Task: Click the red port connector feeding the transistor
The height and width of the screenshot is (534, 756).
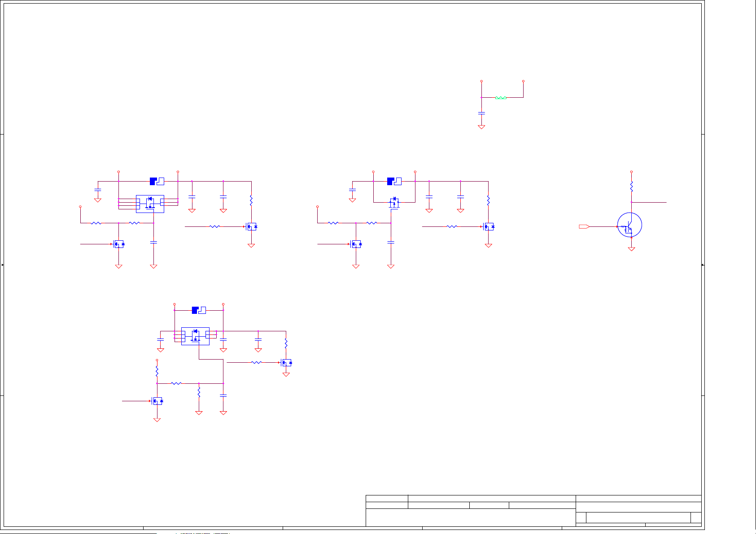Action: [584, 226]
